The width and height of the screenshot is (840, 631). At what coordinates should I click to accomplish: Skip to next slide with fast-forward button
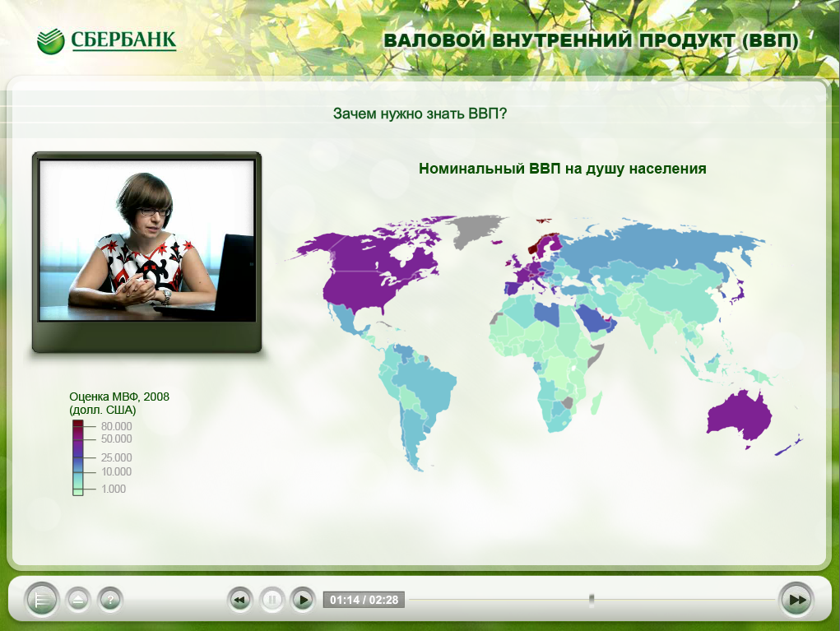coord(796,600)
